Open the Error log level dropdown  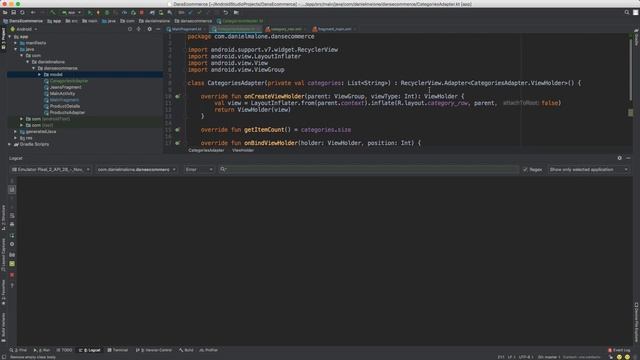point(199,169)
